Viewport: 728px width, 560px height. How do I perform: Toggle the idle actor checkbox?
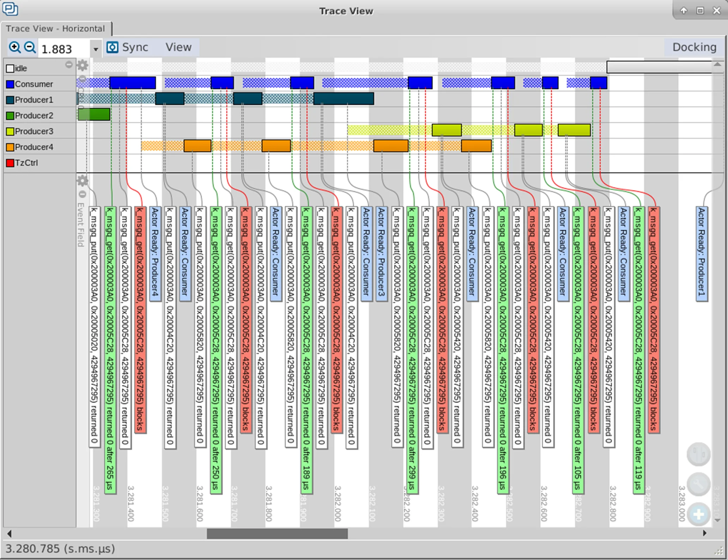coord(10,68)
